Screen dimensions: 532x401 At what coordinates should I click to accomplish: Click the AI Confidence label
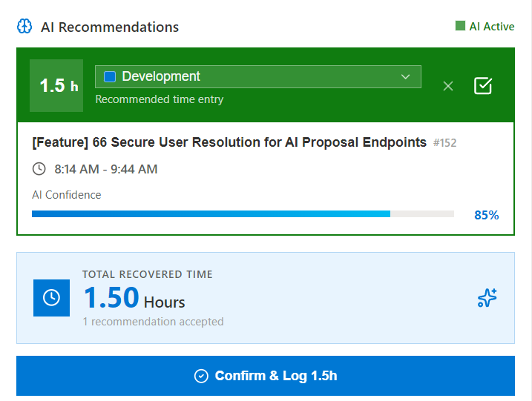(67, 195)
